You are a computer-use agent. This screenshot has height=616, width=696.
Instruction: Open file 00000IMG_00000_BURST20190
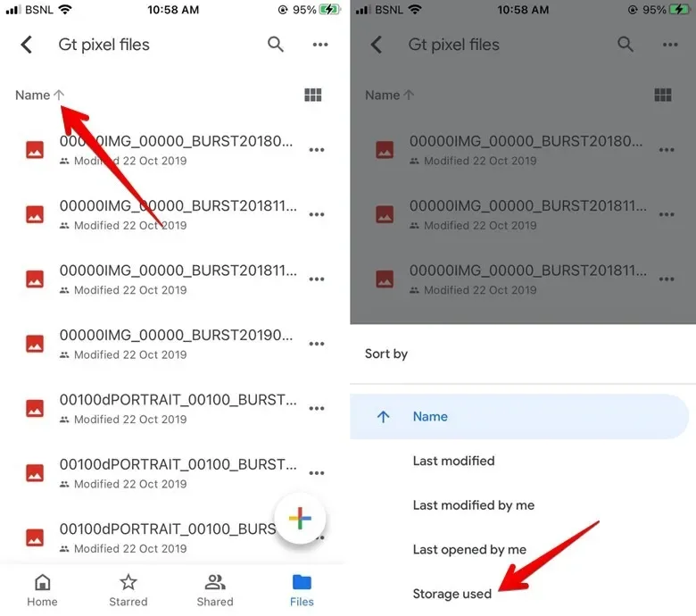pos(176,336)
